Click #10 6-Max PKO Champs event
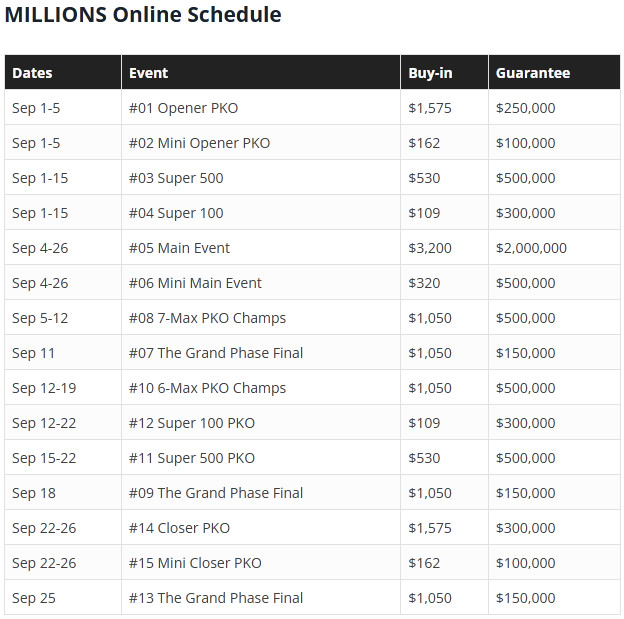Image resolution: width=624 pixels, height=619 pixels. click(207, 388)
